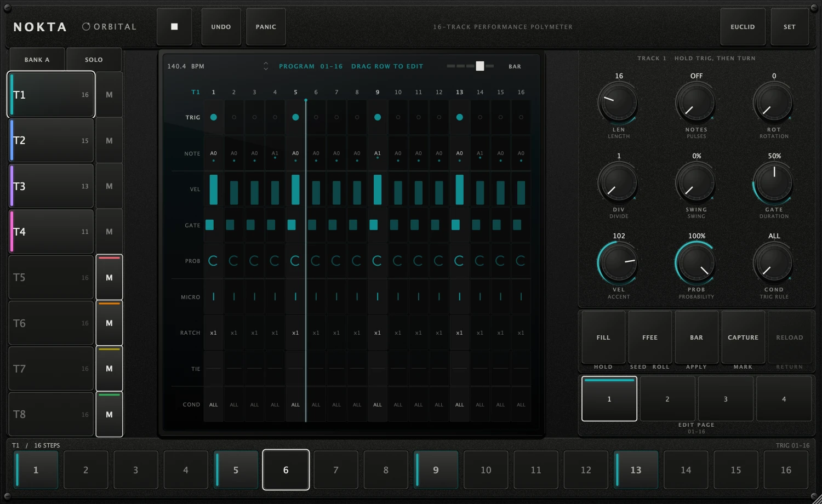
Task: Toggle bottom step button 16
Action: tap(786, 470)
